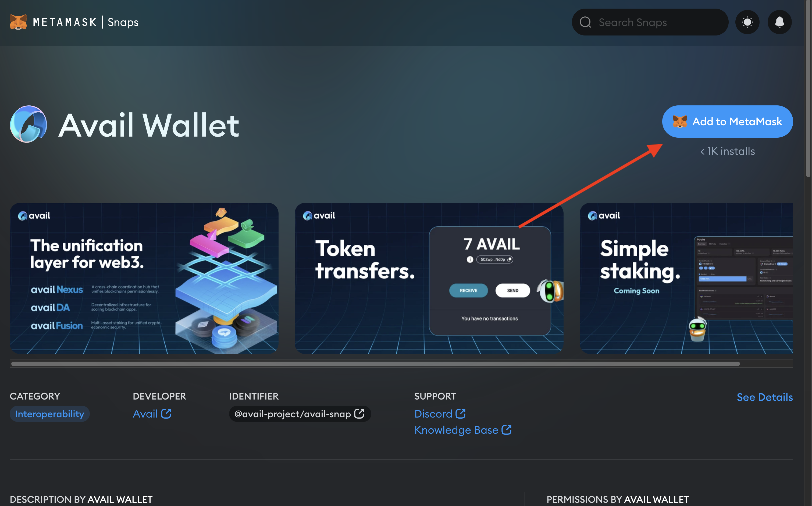
Task: Click the MetaMask fox logo
Action: 18,22
